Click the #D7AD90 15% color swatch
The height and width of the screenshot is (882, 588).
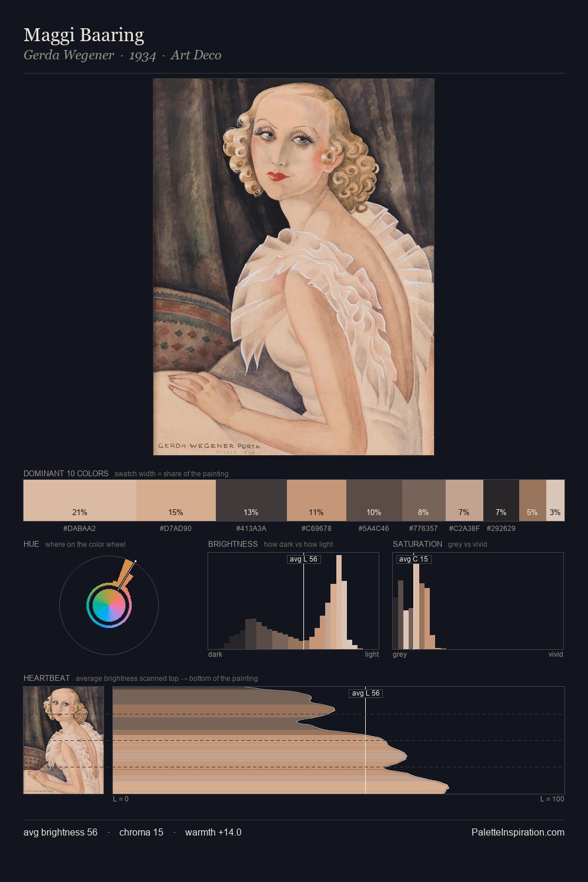click(176, 500)
